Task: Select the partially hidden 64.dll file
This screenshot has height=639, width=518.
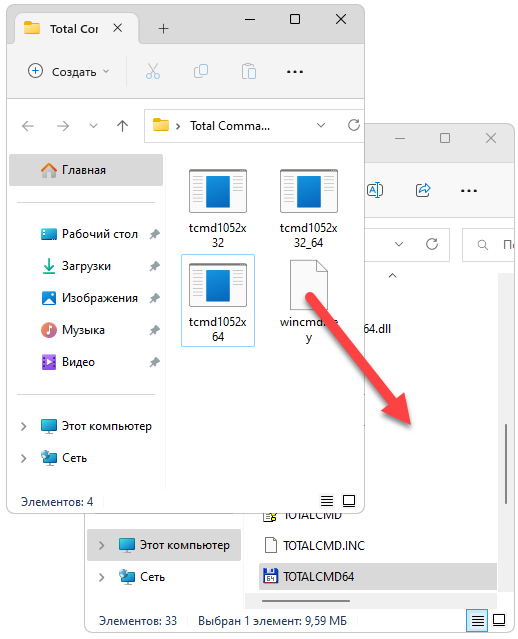Action: (x=377, y=329)
